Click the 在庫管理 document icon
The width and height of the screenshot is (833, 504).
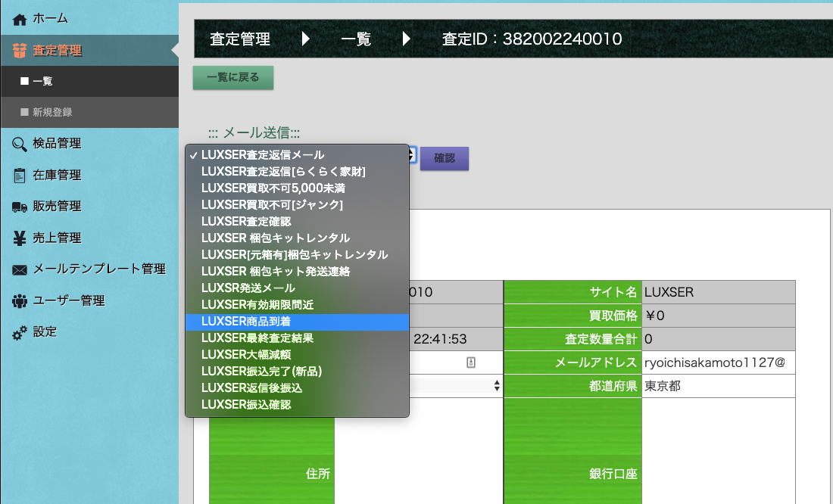(20, 174)
